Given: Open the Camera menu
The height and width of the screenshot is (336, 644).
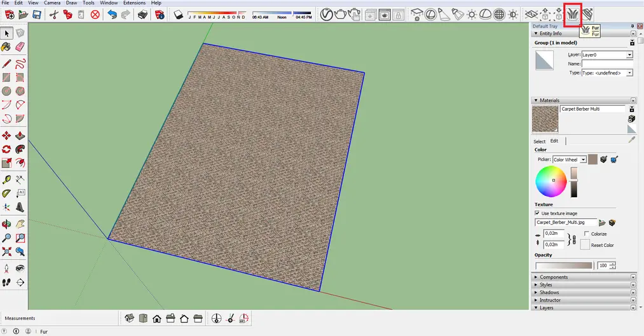Looking at the screenshot, I should (x=52, y=3).
